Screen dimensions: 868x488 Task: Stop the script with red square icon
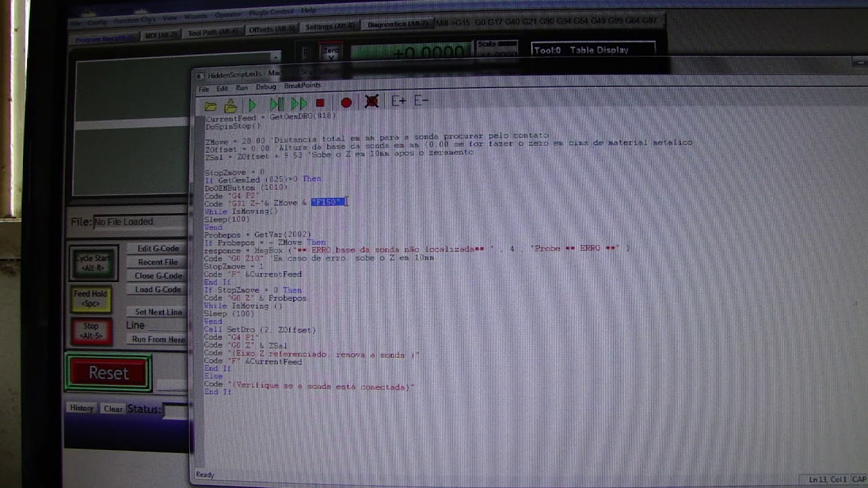click(x=320, y=103)
